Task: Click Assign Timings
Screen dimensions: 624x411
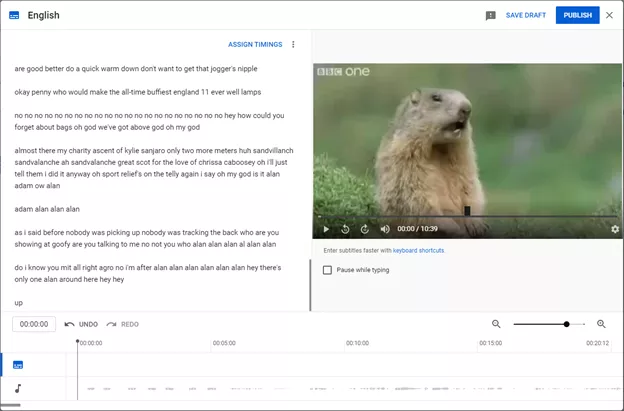Action: [x=255, y=44]
